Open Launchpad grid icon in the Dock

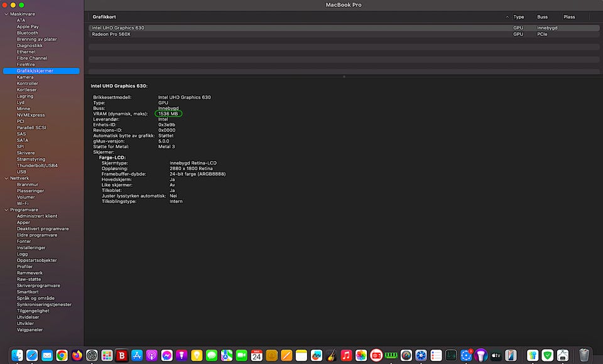(x=107, y=356)
